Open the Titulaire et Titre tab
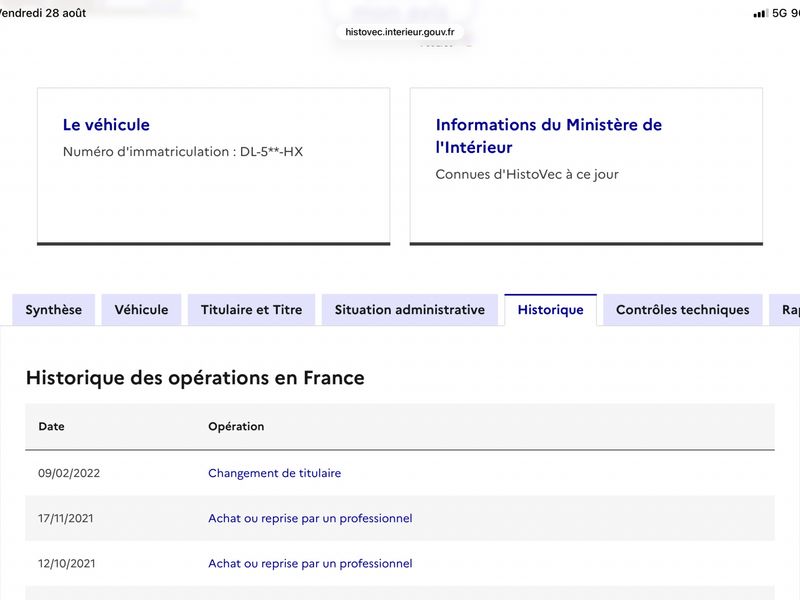The height and width of the screenshot is (600, 800). (252, 310)
